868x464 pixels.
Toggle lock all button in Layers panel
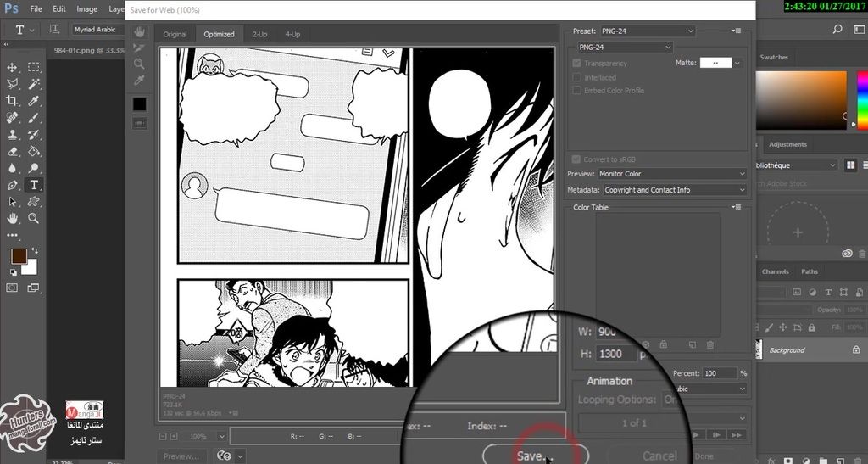coord(811,327)
